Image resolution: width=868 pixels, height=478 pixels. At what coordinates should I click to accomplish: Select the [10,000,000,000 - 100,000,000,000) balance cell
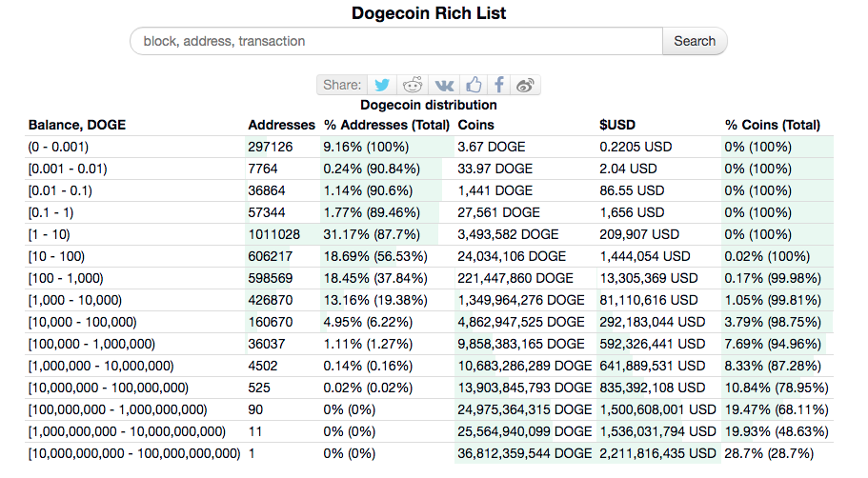point(134,453)
